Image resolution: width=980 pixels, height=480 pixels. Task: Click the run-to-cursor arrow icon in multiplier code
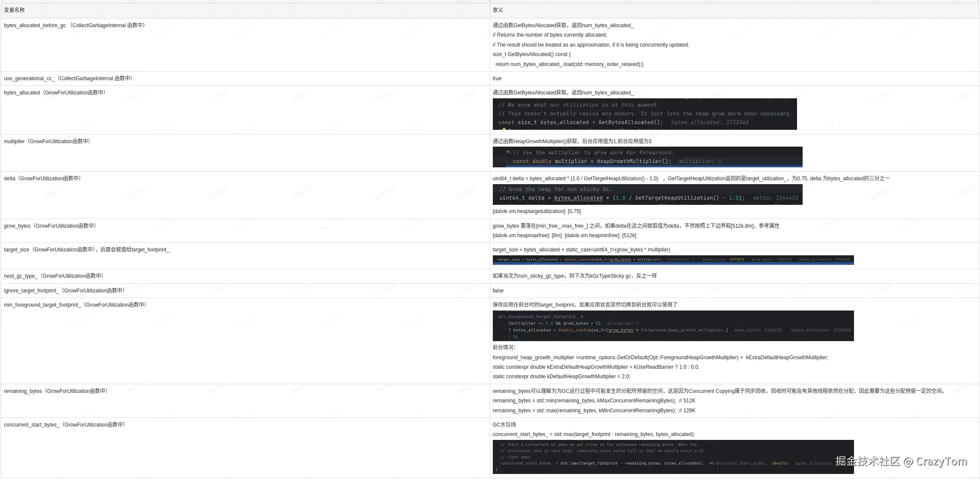[508, 152]
